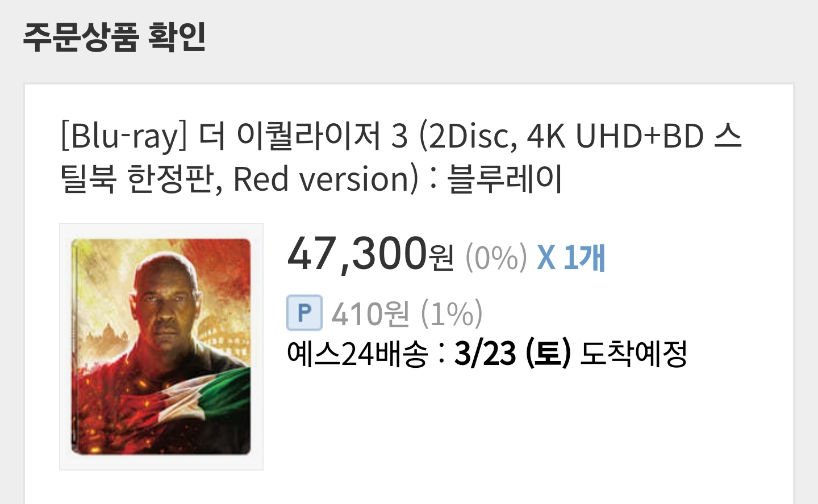Click the 블루레이 category at title end

(505, 179)
